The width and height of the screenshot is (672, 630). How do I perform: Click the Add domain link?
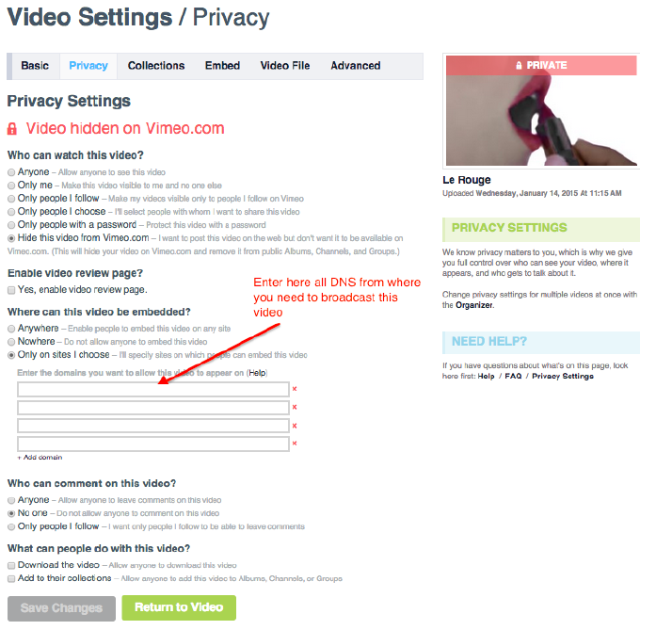tap(40, 458)
